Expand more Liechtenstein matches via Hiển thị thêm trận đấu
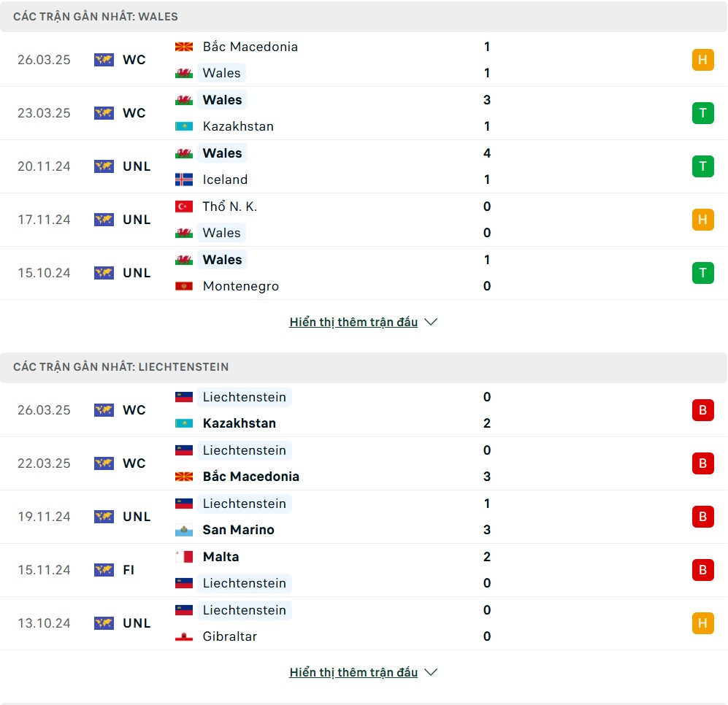Screen dimensions: 728x705 click(x=353, y=672)
